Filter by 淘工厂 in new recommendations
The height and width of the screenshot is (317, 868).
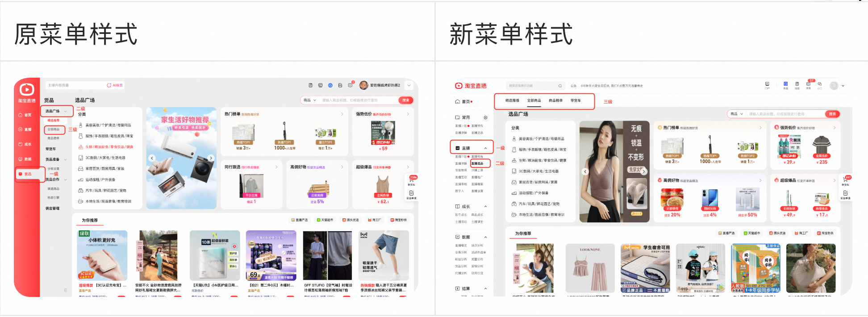point(801,233)
